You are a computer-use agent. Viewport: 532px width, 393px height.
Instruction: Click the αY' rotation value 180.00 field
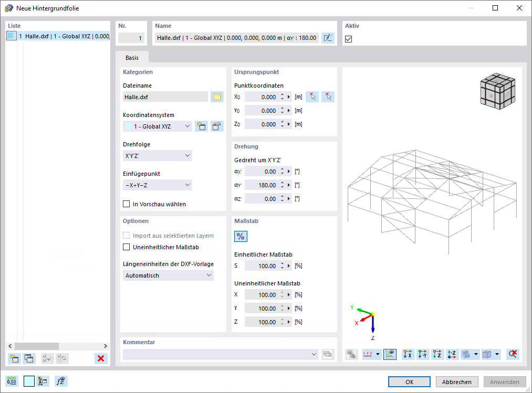(x=262, y=185)
